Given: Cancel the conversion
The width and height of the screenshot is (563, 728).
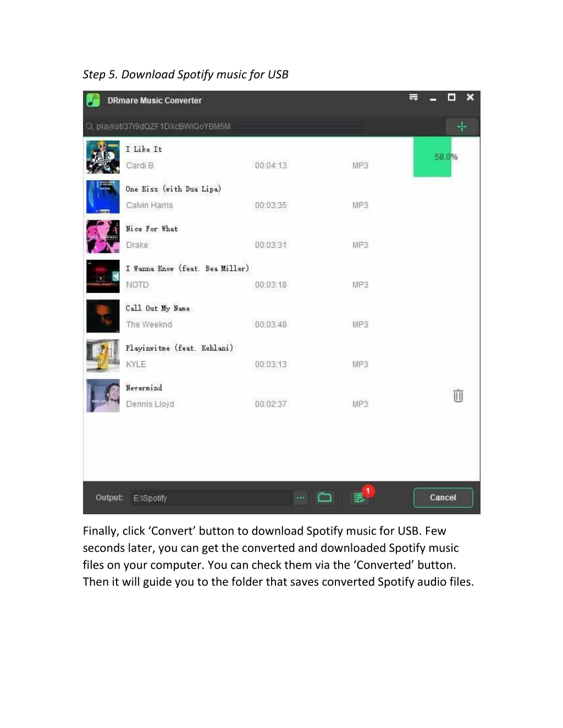Looking at the screenshot, I should point(443,498).
